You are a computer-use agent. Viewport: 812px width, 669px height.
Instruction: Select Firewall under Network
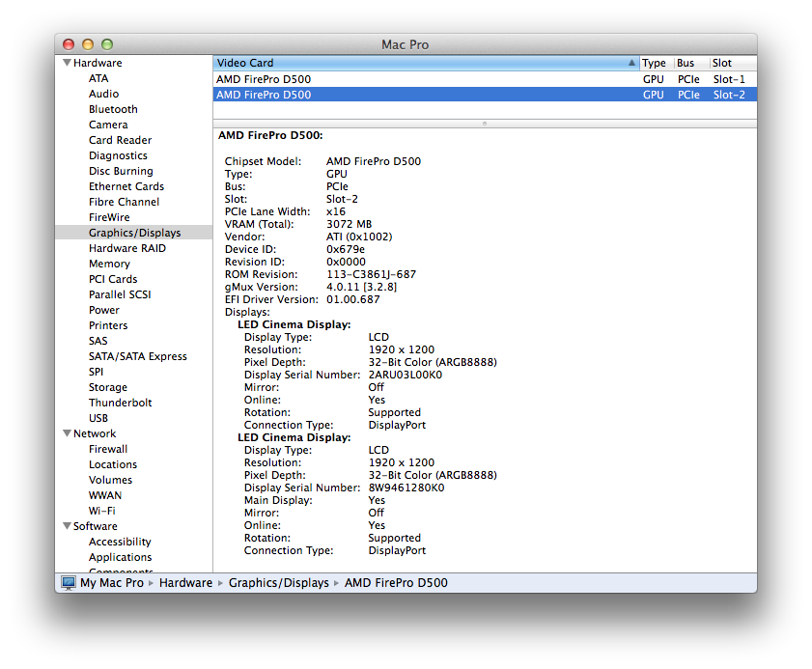(108, 450)
